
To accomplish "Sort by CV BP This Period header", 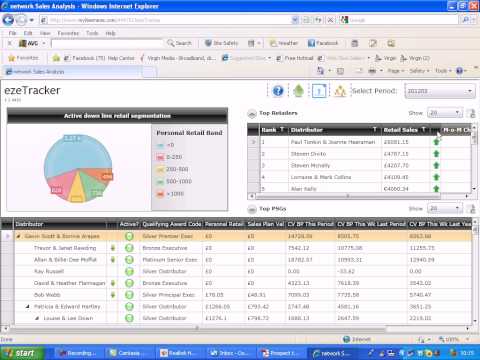I will 310,224.
